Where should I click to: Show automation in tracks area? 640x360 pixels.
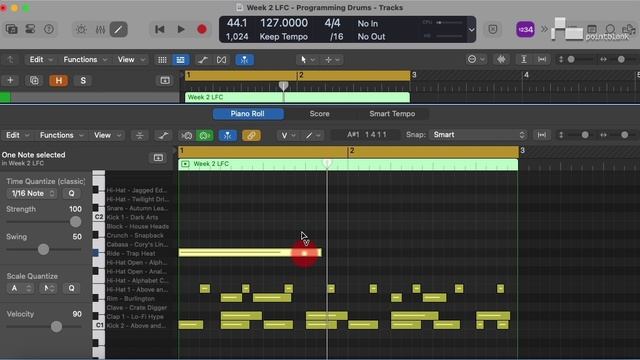pyautogui.click(x=202, y=60)
